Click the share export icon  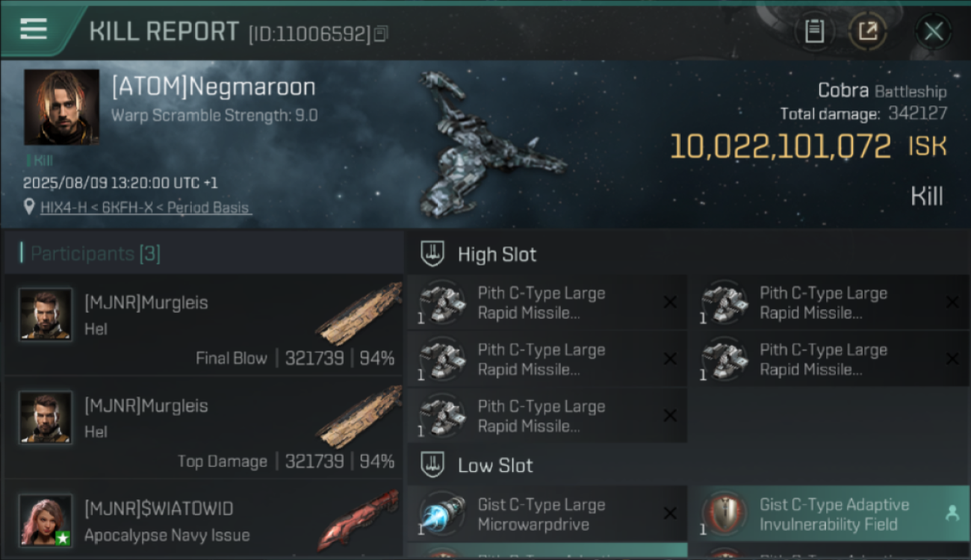click(868, 31)
